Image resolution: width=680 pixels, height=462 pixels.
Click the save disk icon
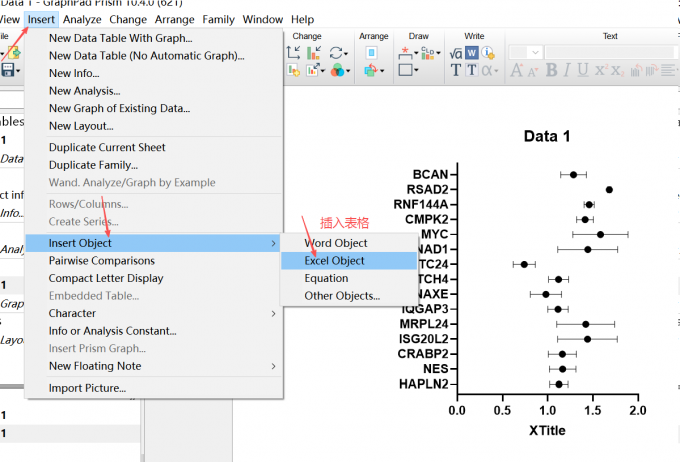click(x=8, y=70)
